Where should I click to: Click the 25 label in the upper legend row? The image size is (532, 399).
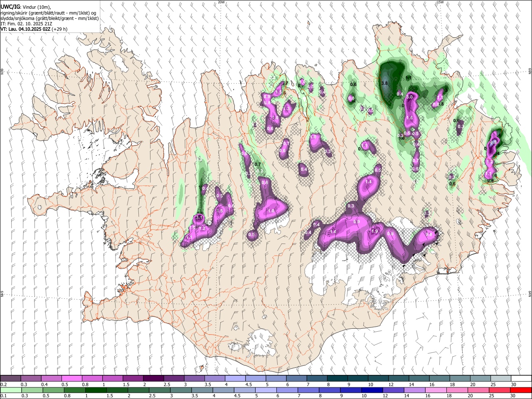tap(493, 384)
